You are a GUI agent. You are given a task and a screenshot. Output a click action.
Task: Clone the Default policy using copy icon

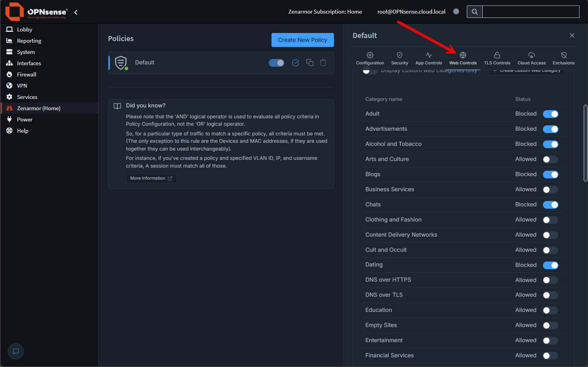[310, 62]
